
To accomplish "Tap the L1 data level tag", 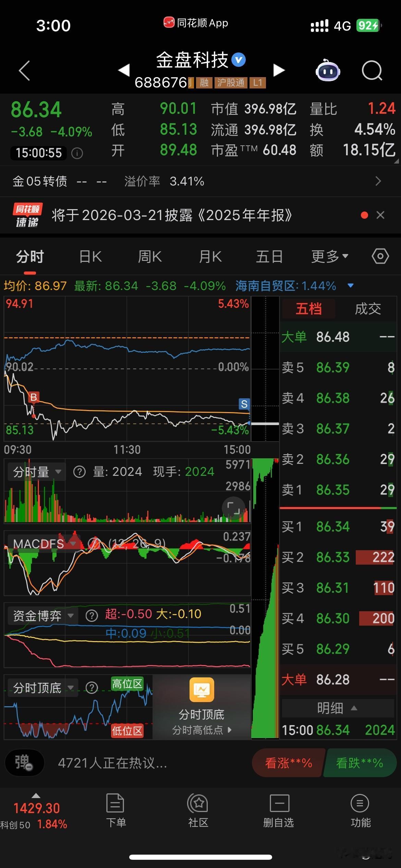I will (257, 83).
